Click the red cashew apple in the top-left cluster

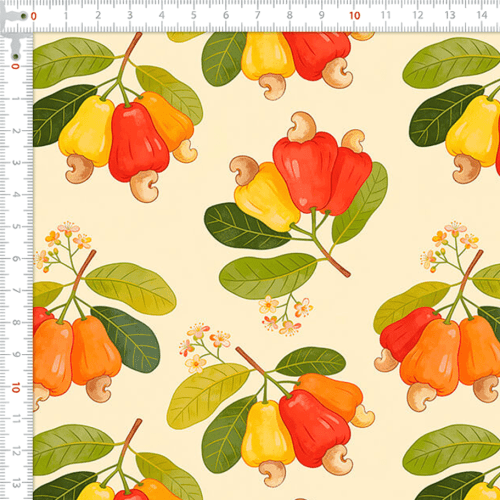coord(138,142)
